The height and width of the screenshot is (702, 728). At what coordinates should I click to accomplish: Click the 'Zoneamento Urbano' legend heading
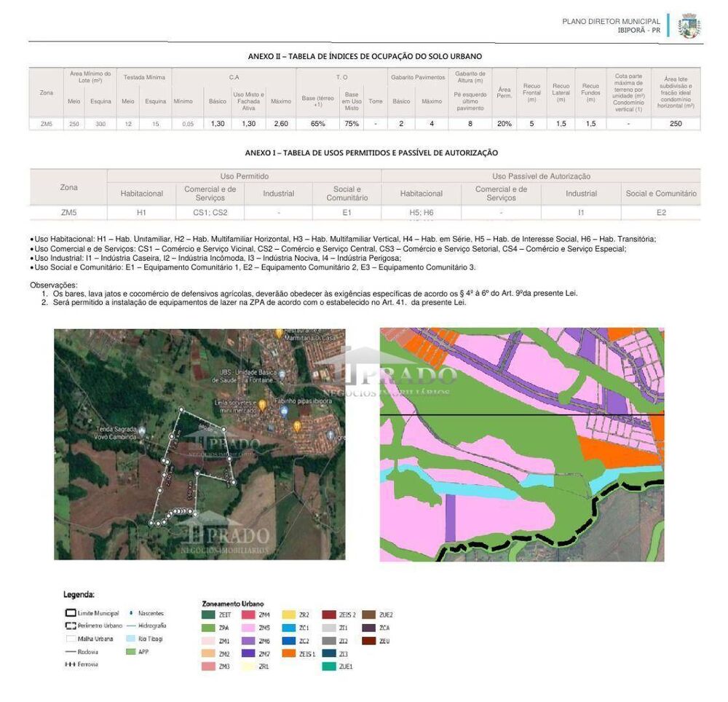tap(233, 604)
